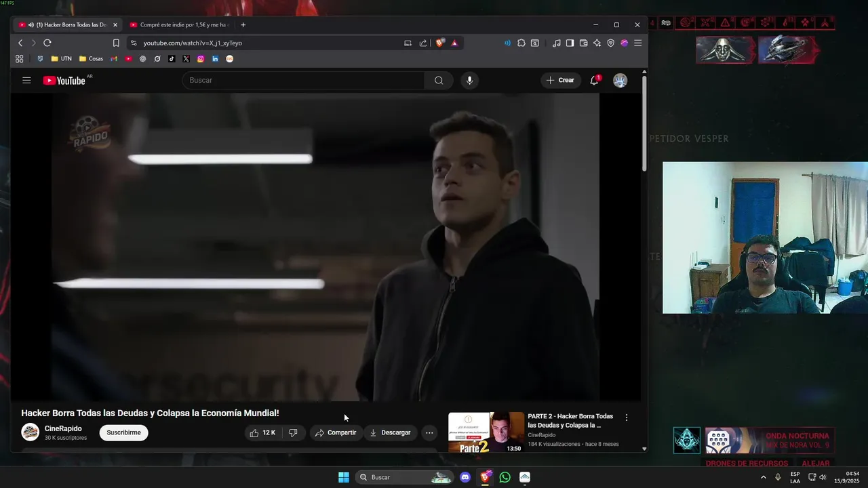Open the YouTube account avatar menu
868x488 pixels.
(620, 80)
